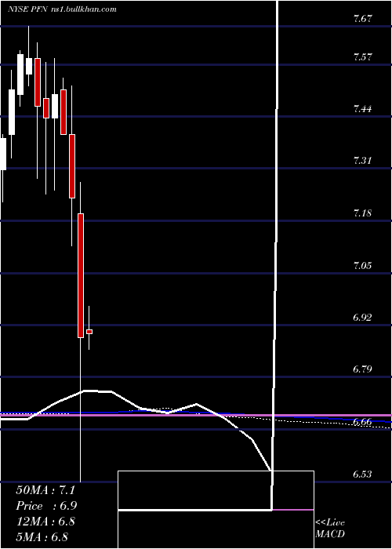This screenshot has height=549, width=392.
Task: Click the 6.92 price axis label
Action: (362, 318)
